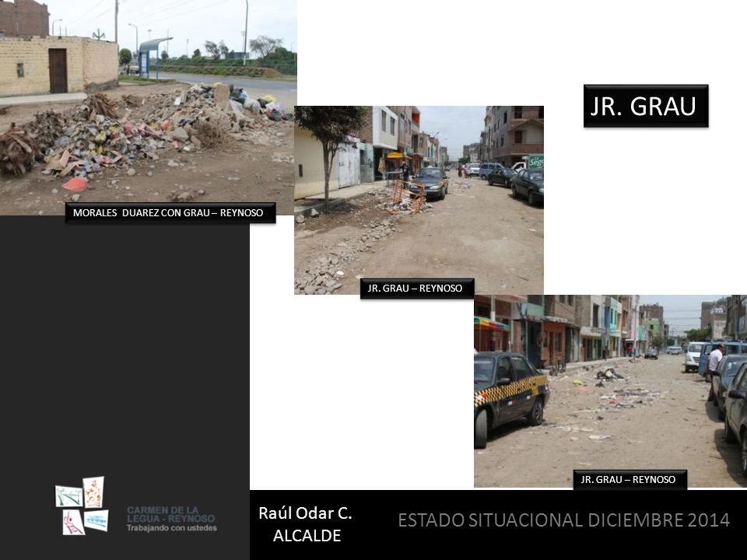Image resolution: width=747 pixels, height=560 pixels.
Task: Click the garbage pile photo at Morales Duarez
Action: (x=148, y=107)
